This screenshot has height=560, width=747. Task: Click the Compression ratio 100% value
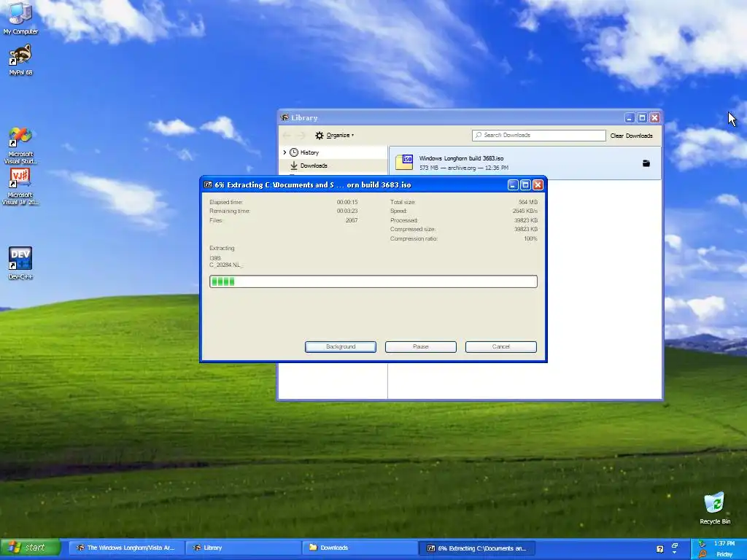point(531,238)
